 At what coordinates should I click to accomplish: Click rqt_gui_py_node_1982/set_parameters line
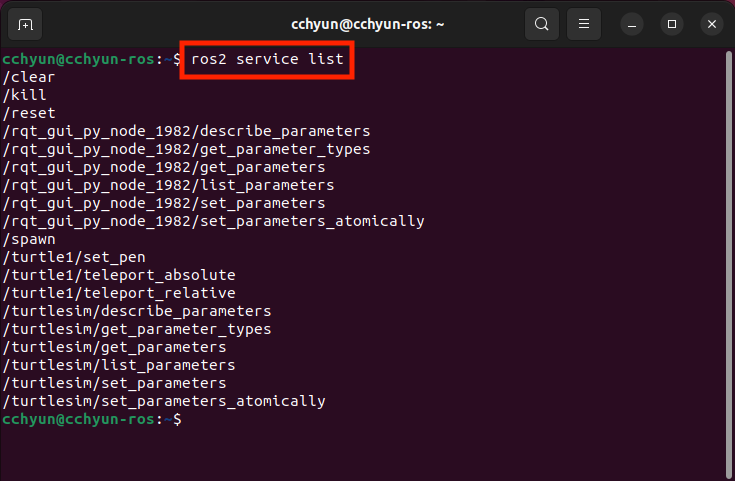coord(164,203)
